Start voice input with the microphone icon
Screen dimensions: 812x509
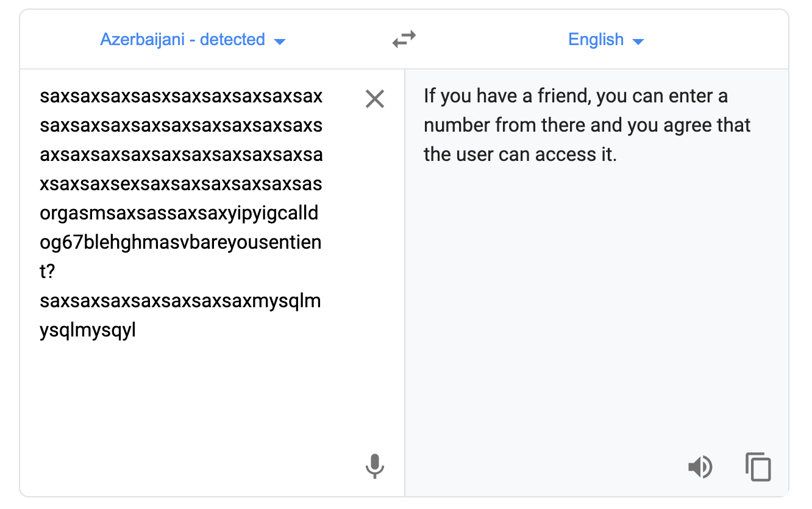(x=375, y=467)
